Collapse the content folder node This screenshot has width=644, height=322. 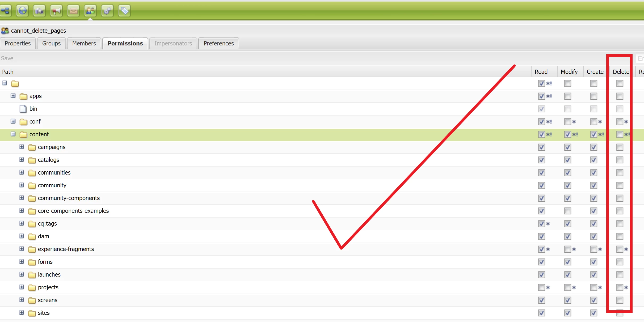pos(13,134)
